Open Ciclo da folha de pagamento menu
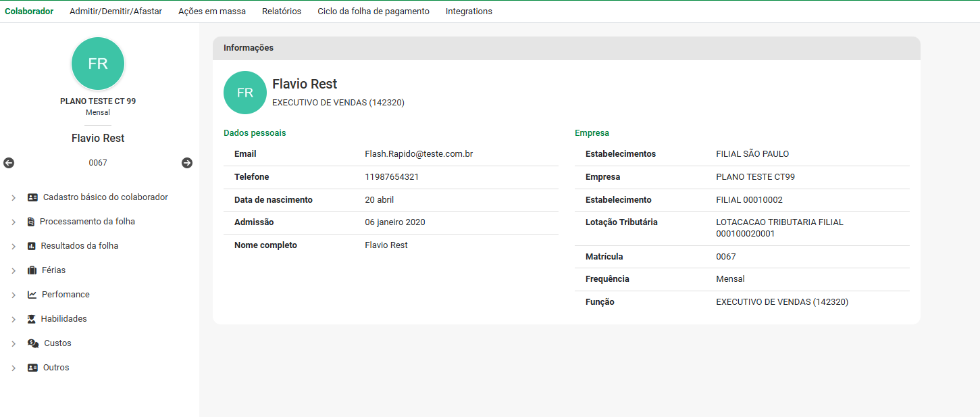This screenshot has height=417, width=980. (373, 11)
